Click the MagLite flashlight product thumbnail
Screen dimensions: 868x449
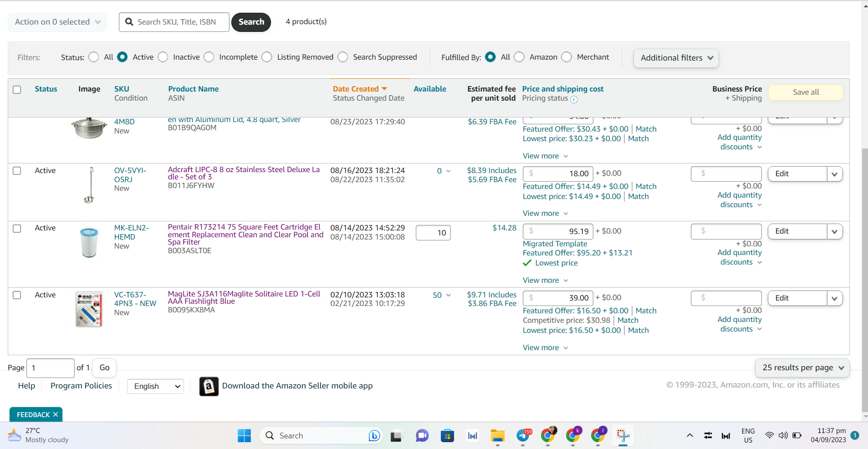pos(89,310)
